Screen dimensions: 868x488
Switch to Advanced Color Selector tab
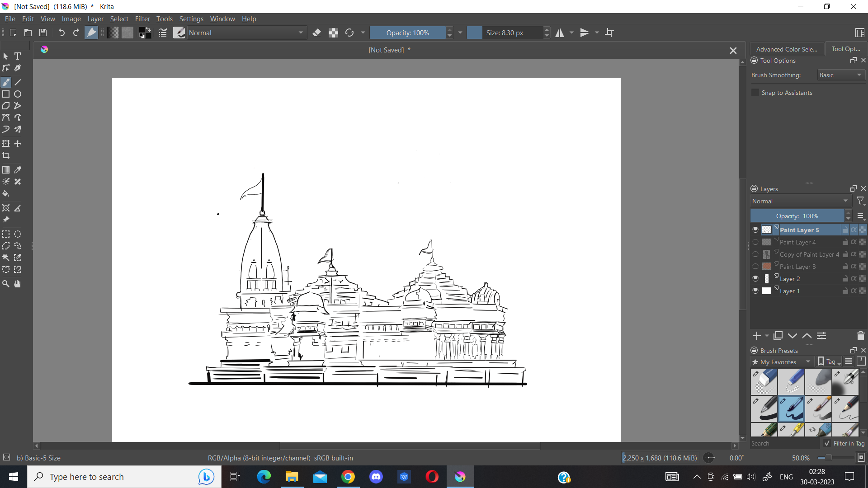[787, 49]
